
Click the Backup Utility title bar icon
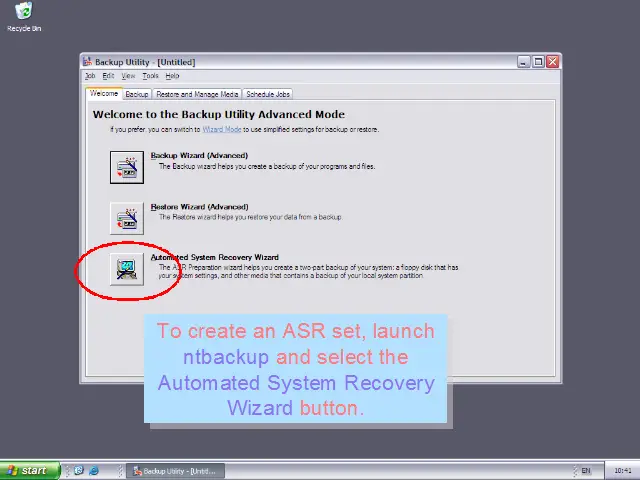click(88, 62)
